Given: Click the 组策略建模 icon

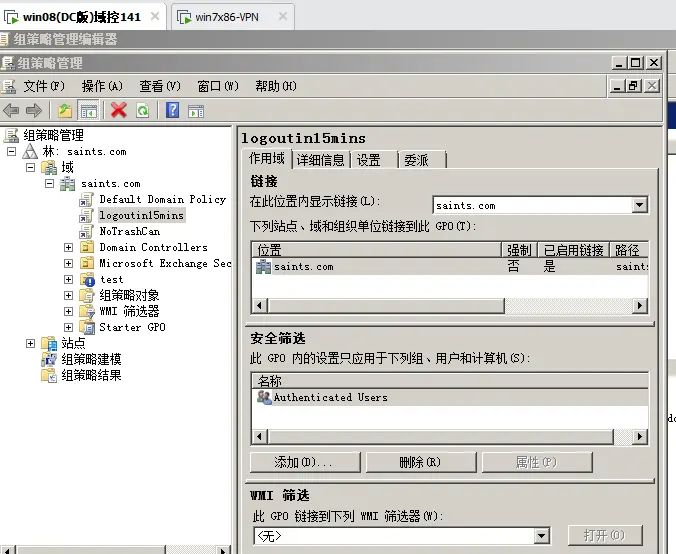Looking at the screenshot, I should 49,359.
